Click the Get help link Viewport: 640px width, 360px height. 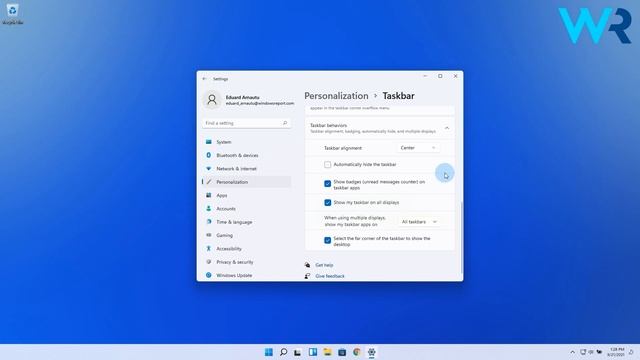324,265
